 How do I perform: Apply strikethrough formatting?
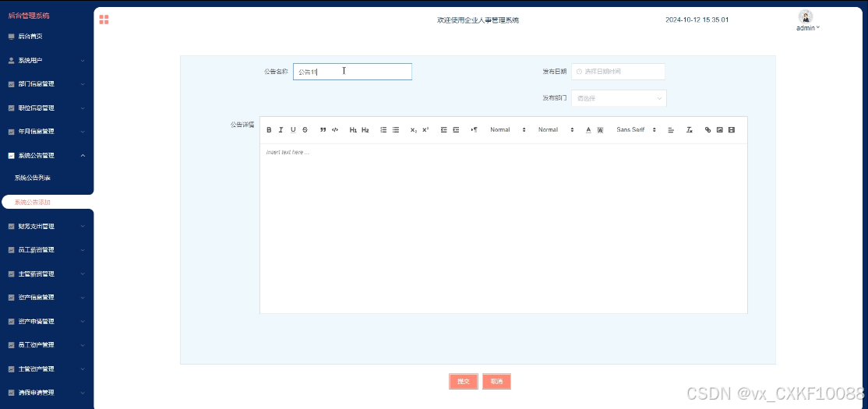[305, 130]
